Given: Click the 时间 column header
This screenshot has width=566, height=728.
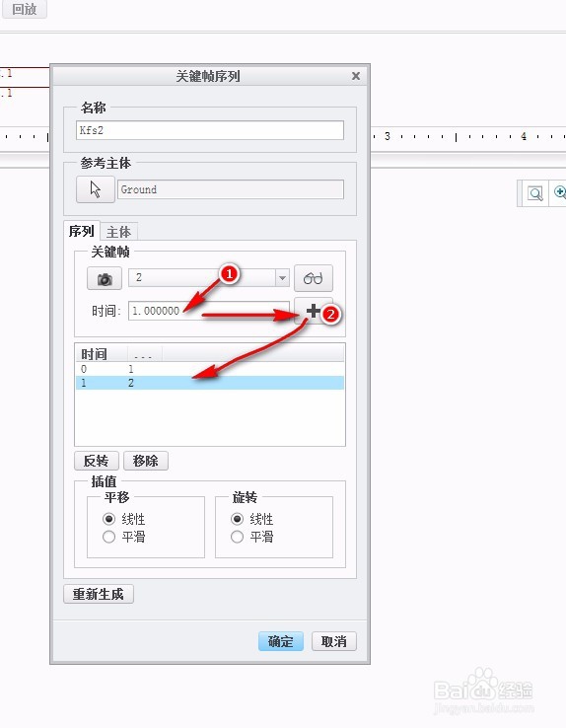Looking at the screenshot, I should (x=102, y=354).
